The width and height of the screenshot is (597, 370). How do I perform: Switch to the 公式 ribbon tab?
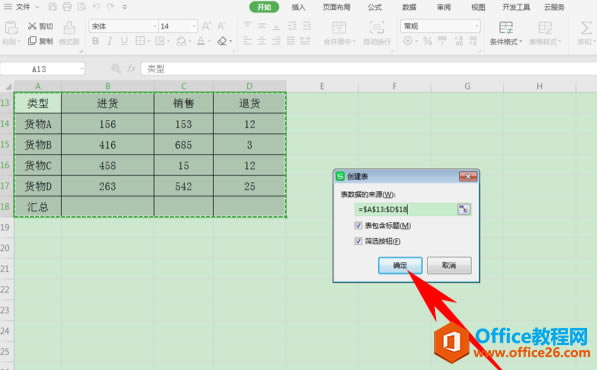375,7
